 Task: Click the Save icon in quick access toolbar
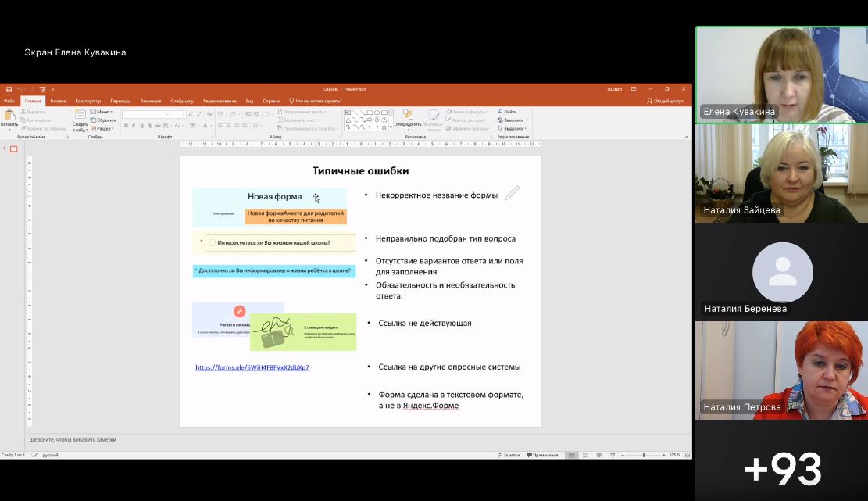(x=9, y=89)
